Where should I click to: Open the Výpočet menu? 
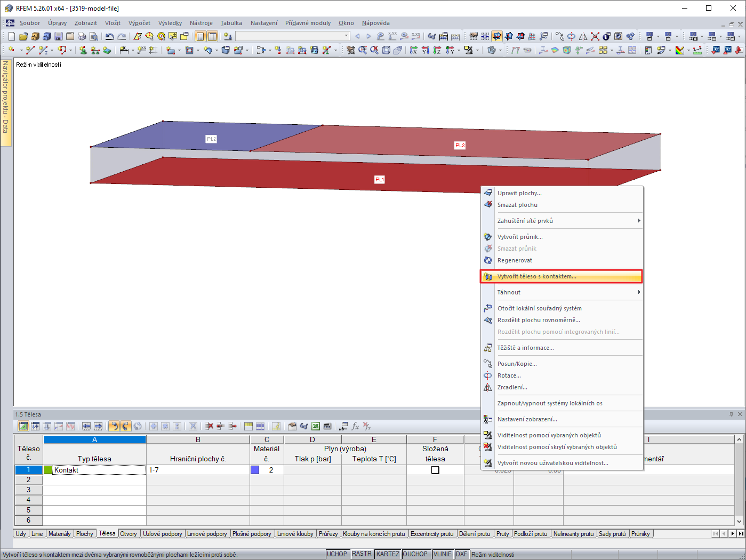[139, 23]
